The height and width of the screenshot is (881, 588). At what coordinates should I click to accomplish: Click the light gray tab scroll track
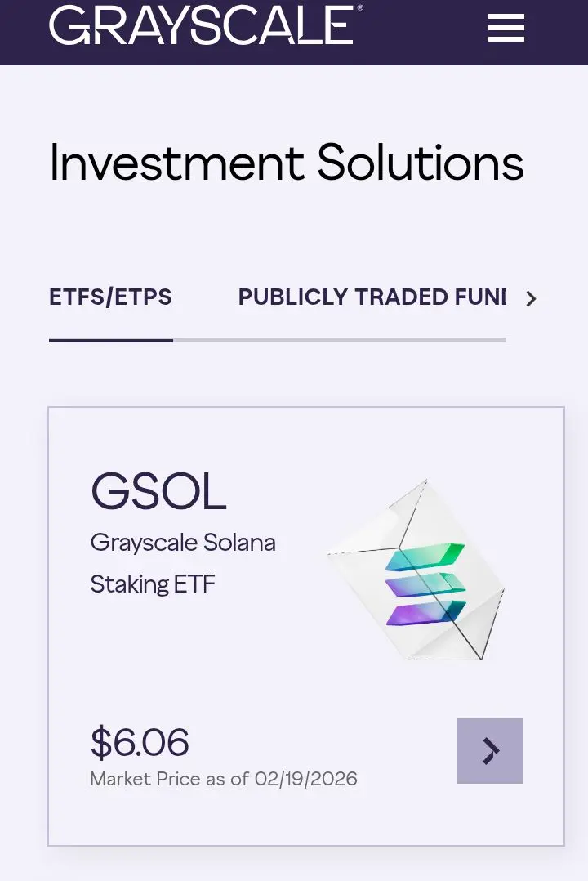click(x=339, y=340)
